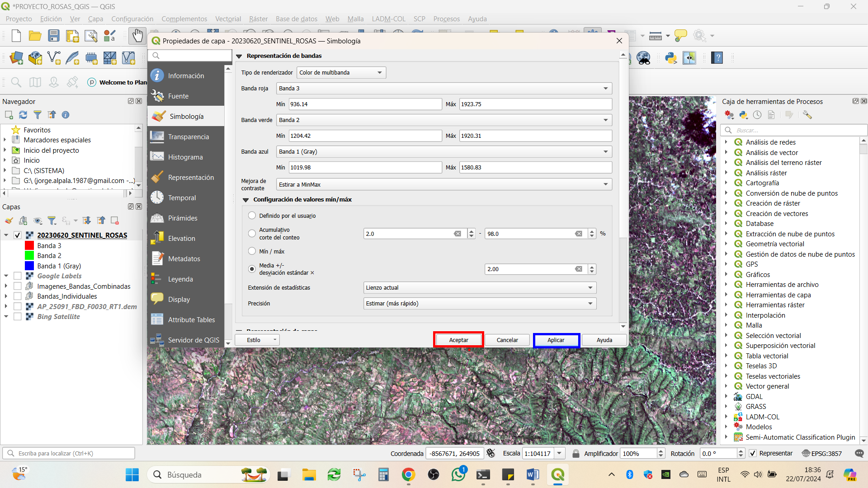868x488 pixels.
Task: Click the Aplicar button
Action: (x=556, y=340)
